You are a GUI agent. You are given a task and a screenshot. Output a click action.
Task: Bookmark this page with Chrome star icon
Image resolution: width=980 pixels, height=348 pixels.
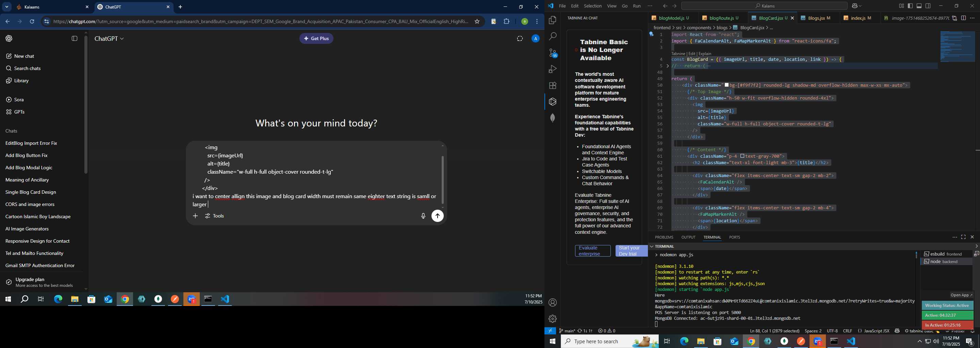point(477,22)
